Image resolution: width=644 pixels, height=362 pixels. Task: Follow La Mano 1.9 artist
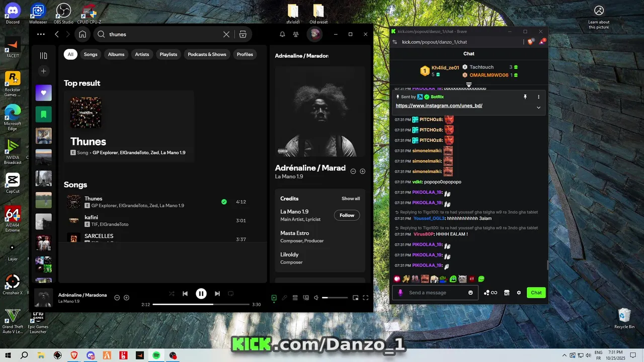coord(347,215)
